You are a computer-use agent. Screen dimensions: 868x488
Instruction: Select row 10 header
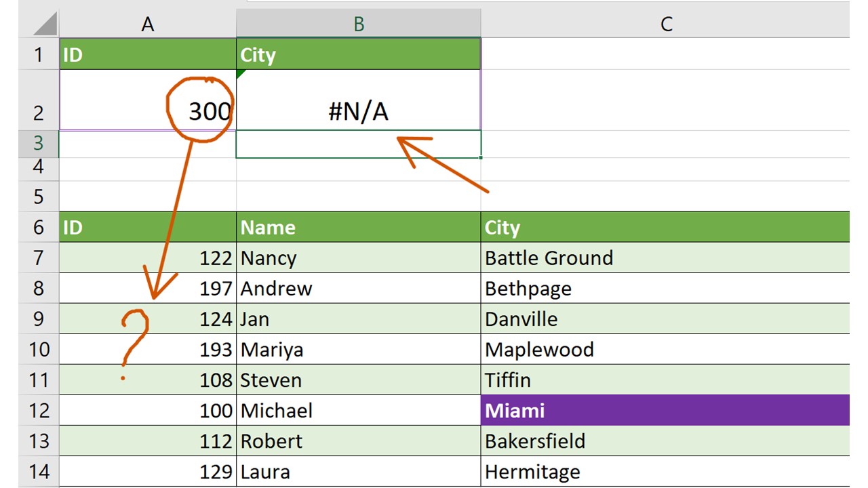tap(39, 349)
